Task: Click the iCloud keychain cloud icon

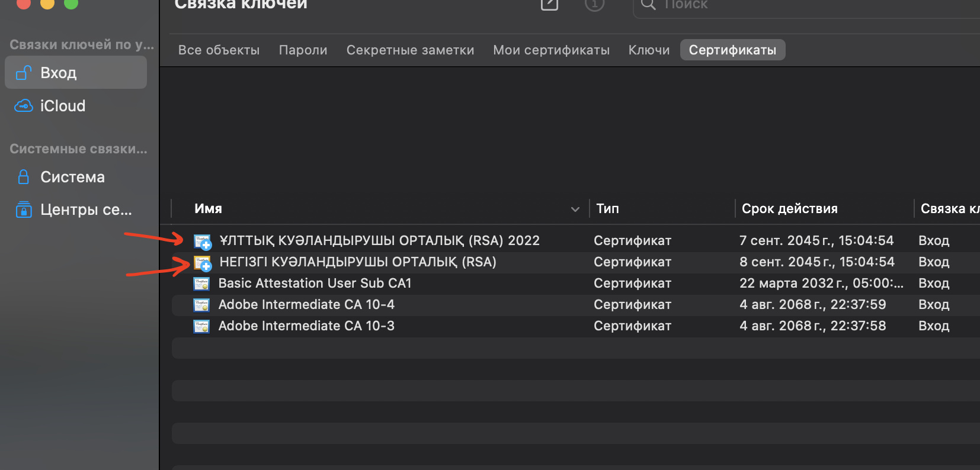Action: pos(24,106)
